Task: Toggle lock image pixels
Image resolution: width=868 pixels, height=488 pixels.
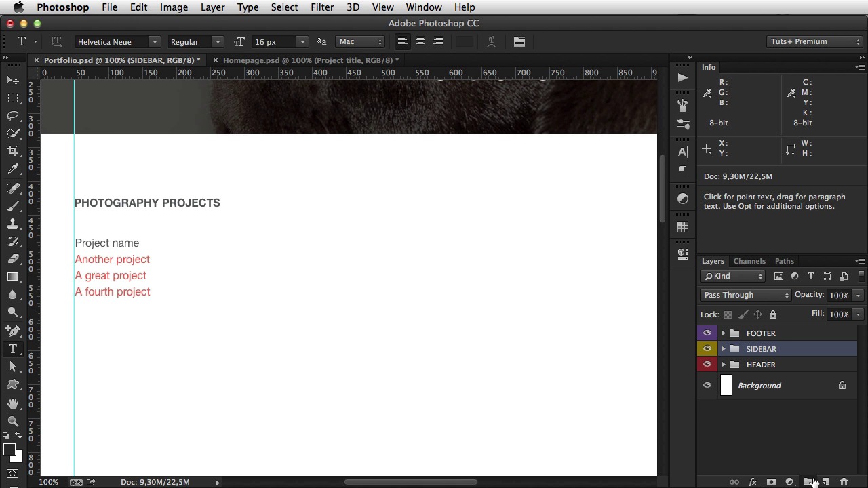Action: (x=743, y=314)
